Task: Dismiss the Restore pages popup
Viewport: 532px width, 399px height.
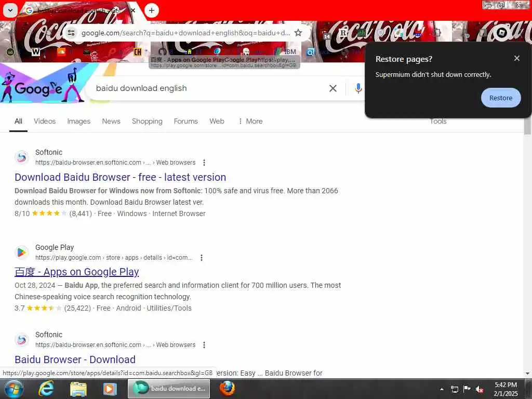Action: 517,58
